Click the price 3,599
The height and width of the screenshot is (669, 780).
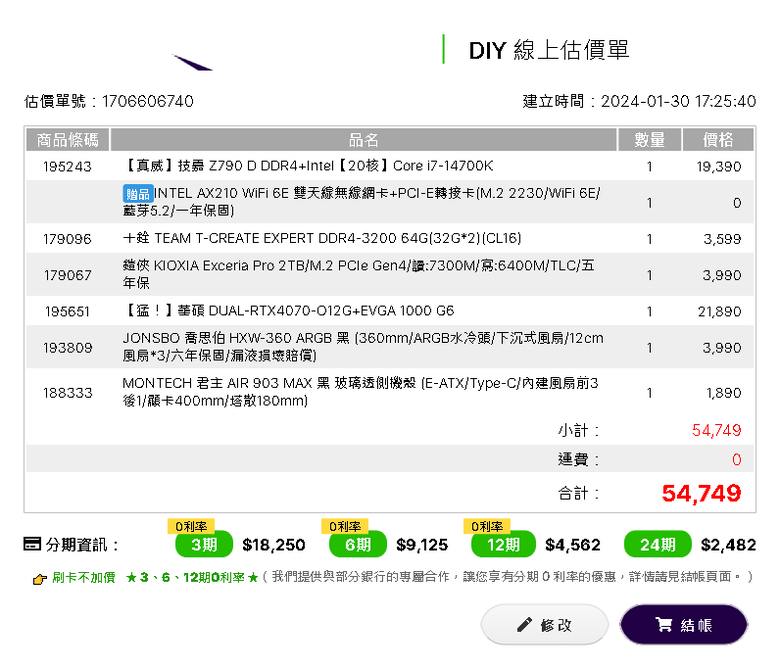tap(722, 239)
